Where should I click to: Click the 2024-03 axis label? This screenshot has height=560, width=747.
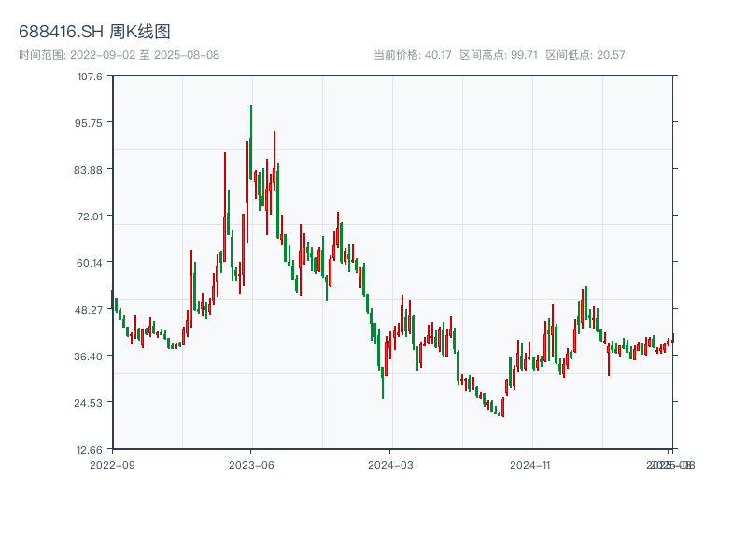click(x=389, y=464)
